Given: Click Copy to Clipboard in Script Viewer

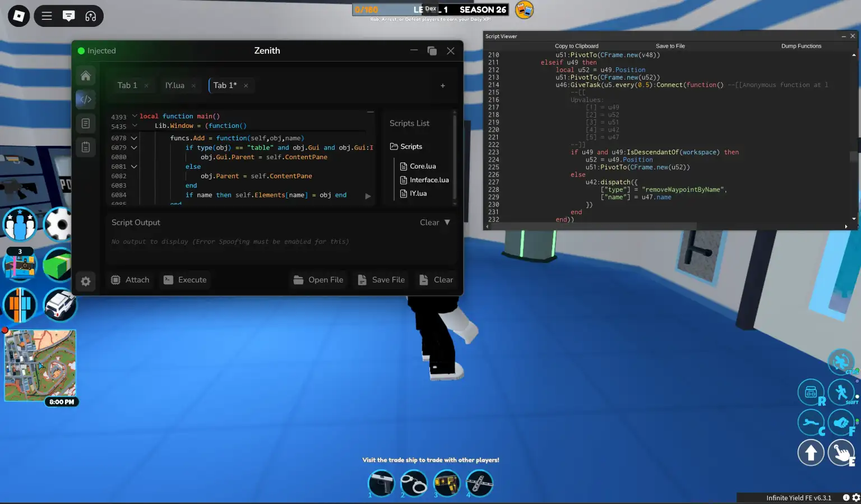Looking at the screenshot, I should [x=576, y=46].
